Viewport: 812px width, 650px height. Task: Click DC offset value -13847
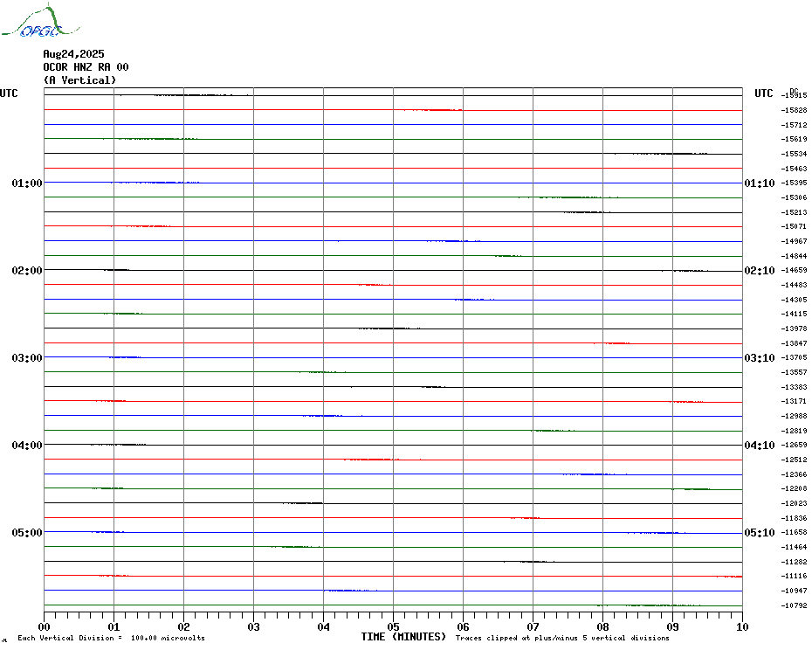[794, 343]
